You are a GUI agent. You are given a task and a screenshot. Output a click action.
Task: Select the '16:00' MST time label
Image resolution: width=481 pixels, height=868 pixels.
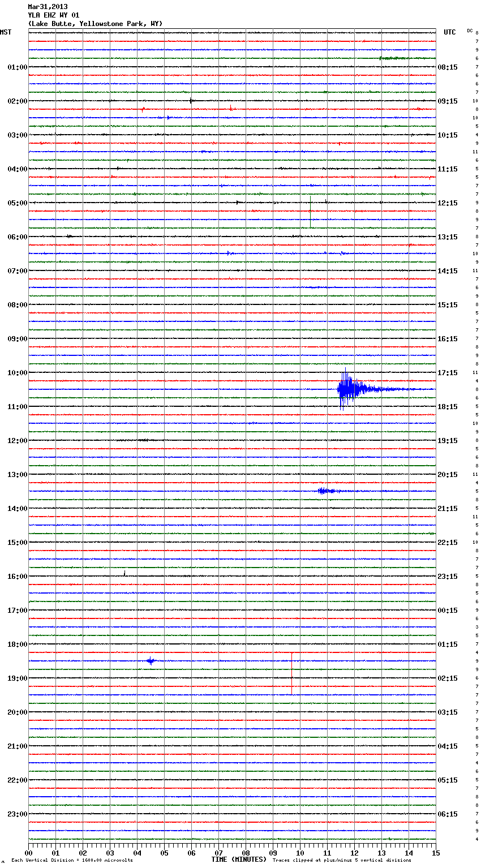[x=17, y=577]
